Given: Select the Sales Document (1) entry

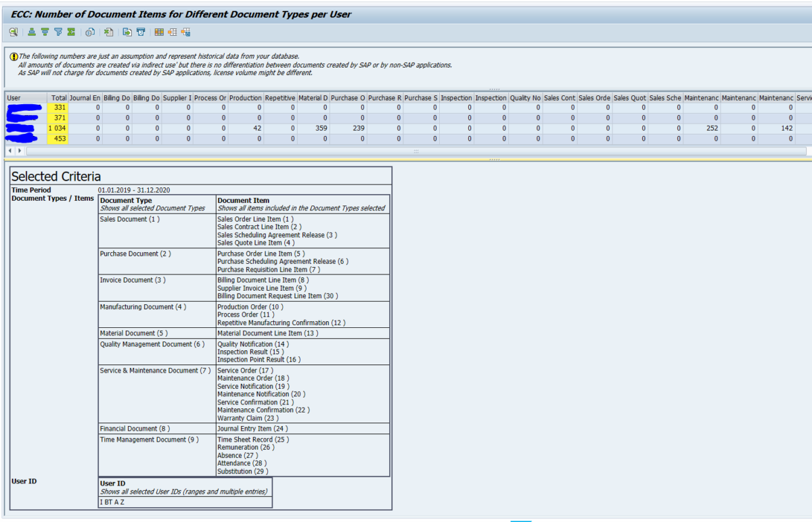Looking at the screenshot, I should tap(129, 218).
